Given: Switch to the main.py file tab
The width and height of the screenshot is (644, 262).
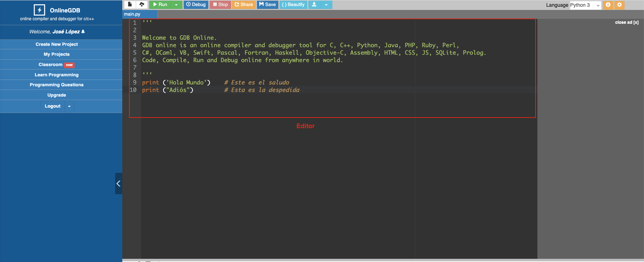Looking at the screenshot, I should 132,14.
